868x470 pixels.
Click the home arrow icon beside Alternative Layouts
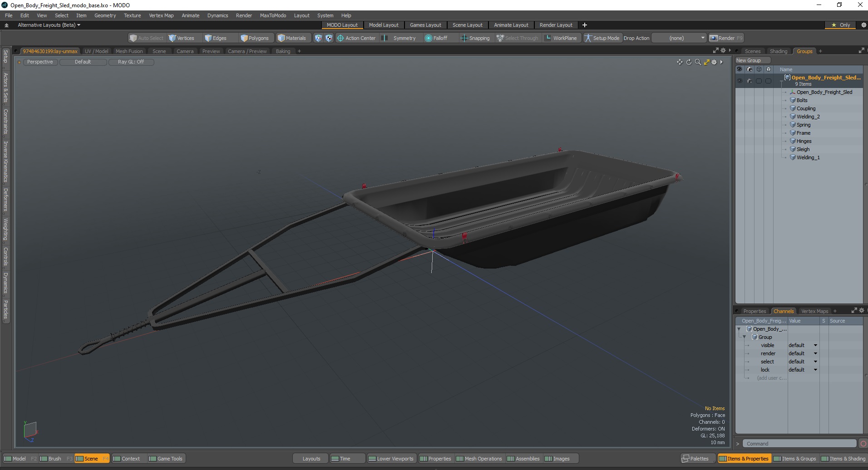[x=6, y=25]
